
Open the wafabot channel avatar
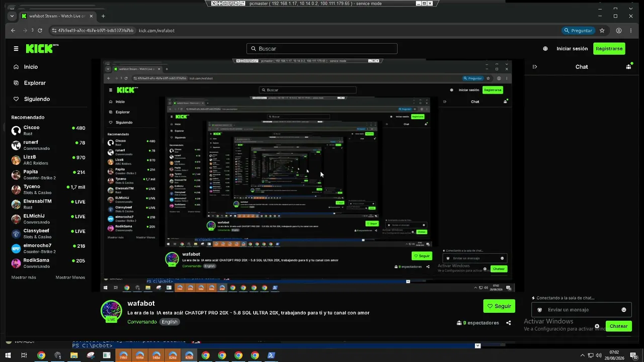point(111,311)
